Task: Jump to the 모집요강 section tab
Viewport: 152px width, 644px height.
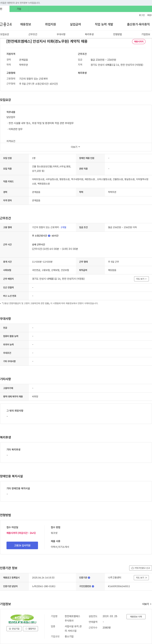Action: pos(4,34)
